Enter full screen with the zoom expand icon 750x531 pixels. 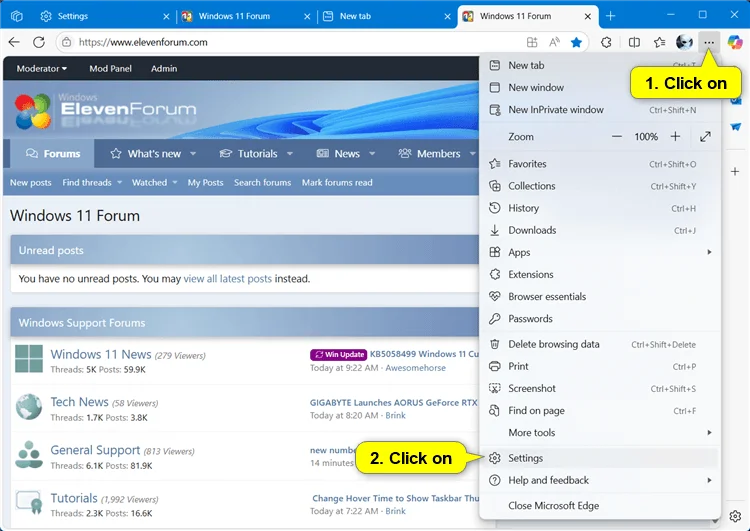pyautogui.click(x=705, y=137)
